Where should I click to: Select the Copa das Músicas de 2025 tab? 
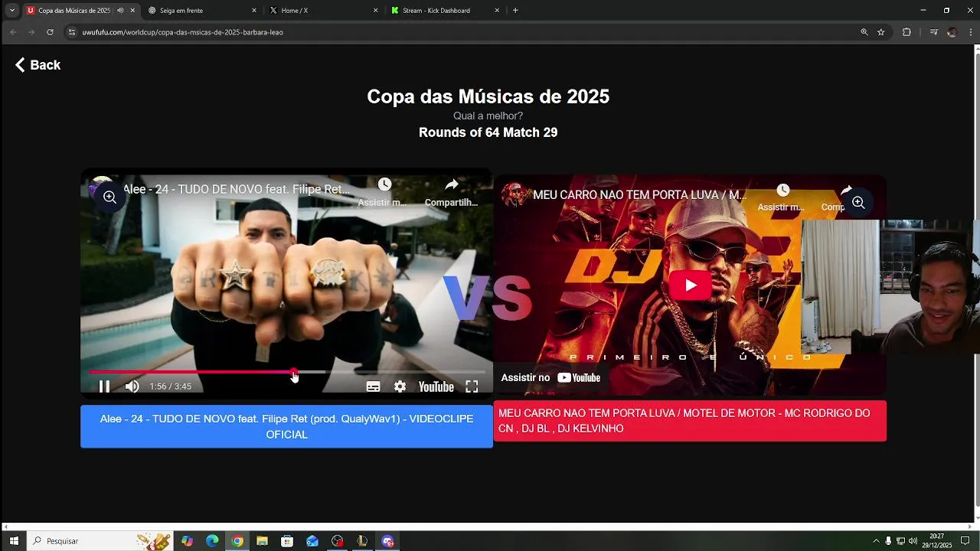(73, 11)
